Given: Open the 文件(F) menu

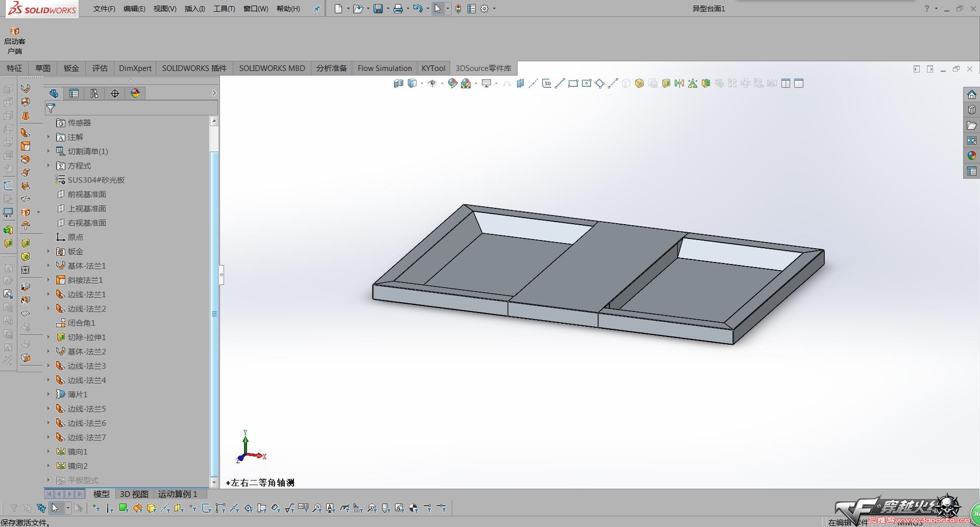Looking at the screenshot, I should tap(104, 9).
